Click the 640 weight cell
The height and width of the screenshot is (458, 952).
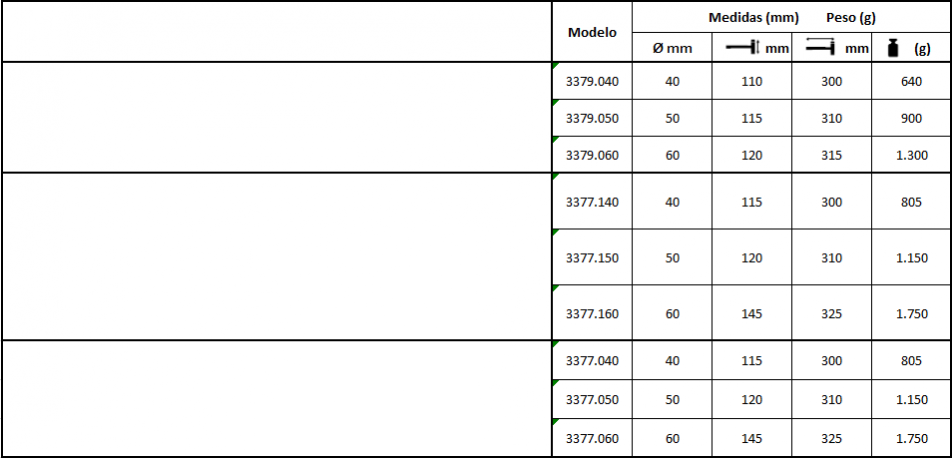(911, 81)
